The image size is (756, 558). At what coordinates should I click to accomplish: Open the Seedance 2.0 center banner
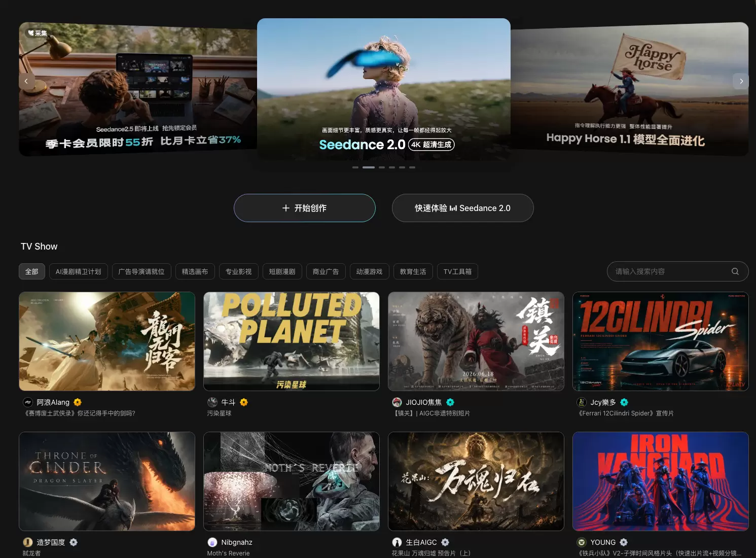384,89
